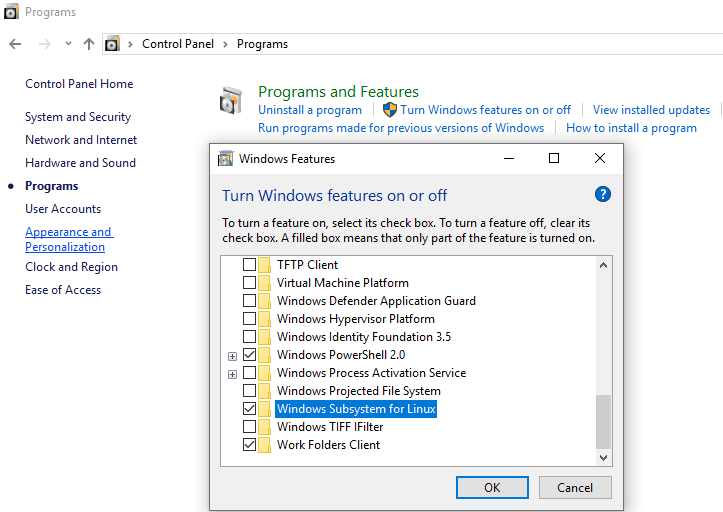Click the shield icon beside Turn Windows features
The height and width of the screenshot is (512, 723).
[390, 110]
